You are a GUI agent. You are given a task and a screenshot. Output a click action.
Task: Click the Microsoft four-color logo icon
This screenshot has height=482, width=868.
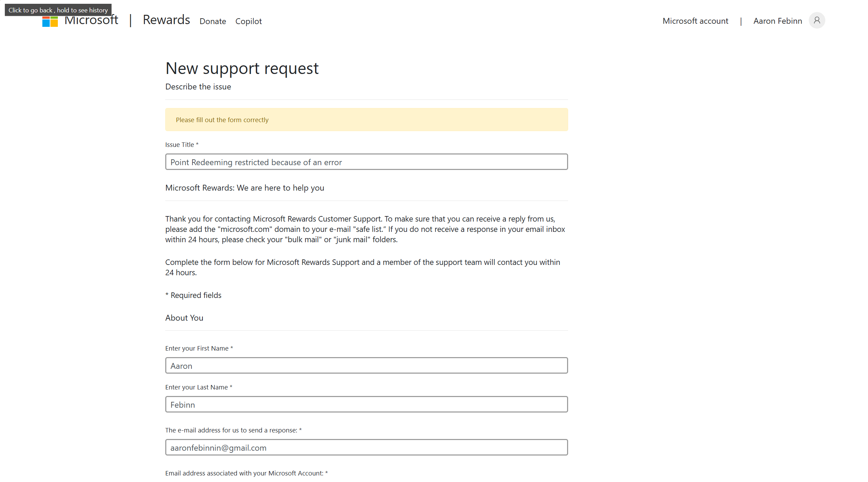coord(50,22)
